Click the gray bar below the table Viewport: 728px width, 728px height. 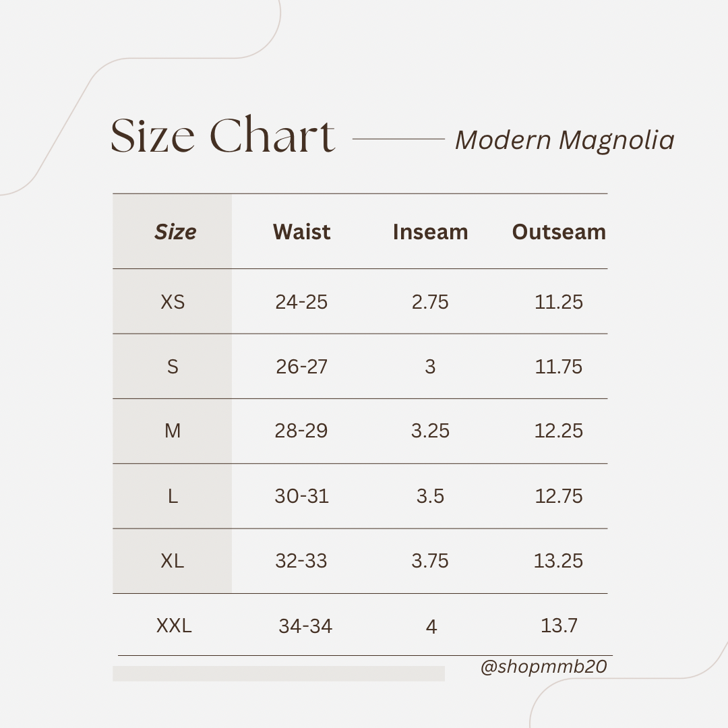coord(278,673)
